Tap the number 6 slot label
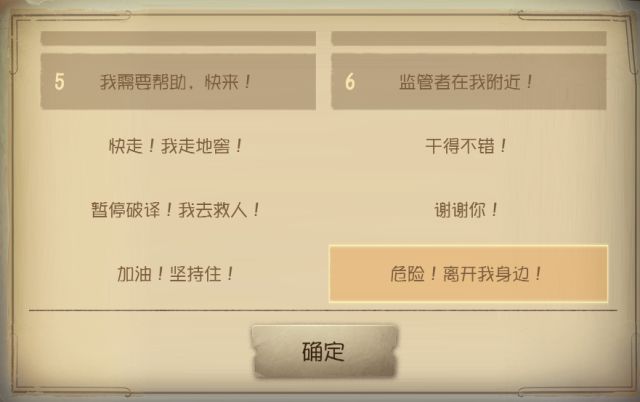Screen dimensions: 640x402 coord(350,82)
